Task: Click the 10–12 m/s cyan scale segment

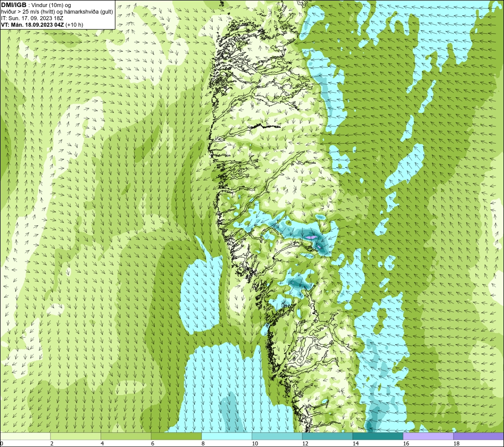Action: tap(277, 436)
